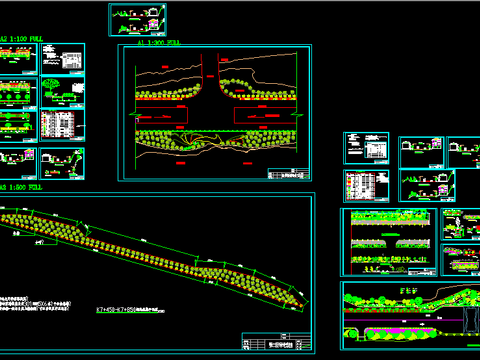Screen dimensions: 480x360
Task: Pick the right red road rectangle in the intersection plan
Action: click(265, 116)
